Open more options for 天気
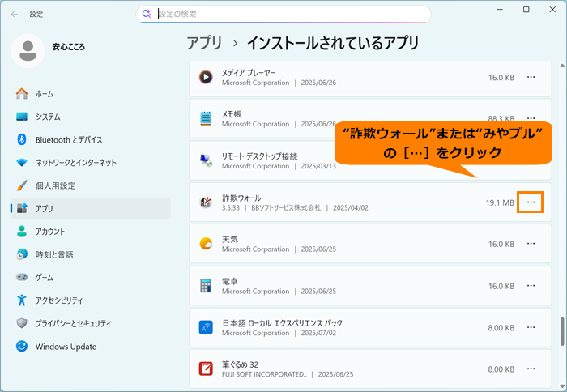Viewport: 567px width, 392px height. pos(531,244)
